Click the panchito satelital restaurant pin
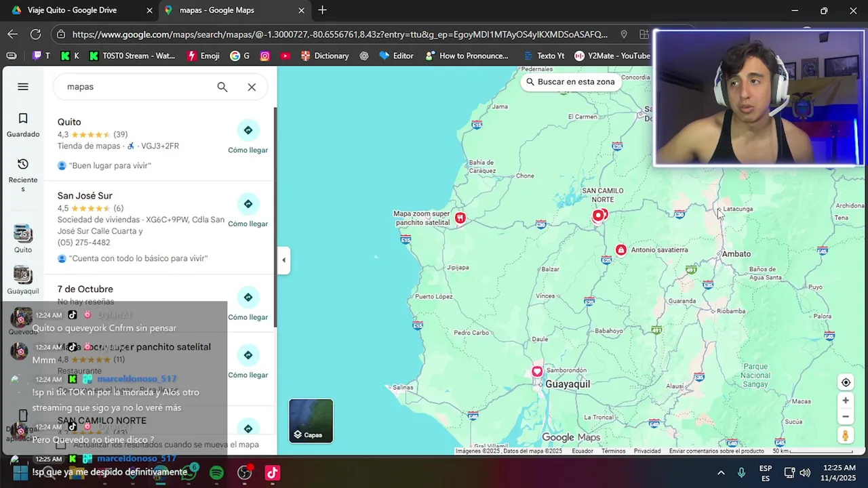The width and height of the screenshot is (868, 488). pyautogui.click(x=460, y=218)
